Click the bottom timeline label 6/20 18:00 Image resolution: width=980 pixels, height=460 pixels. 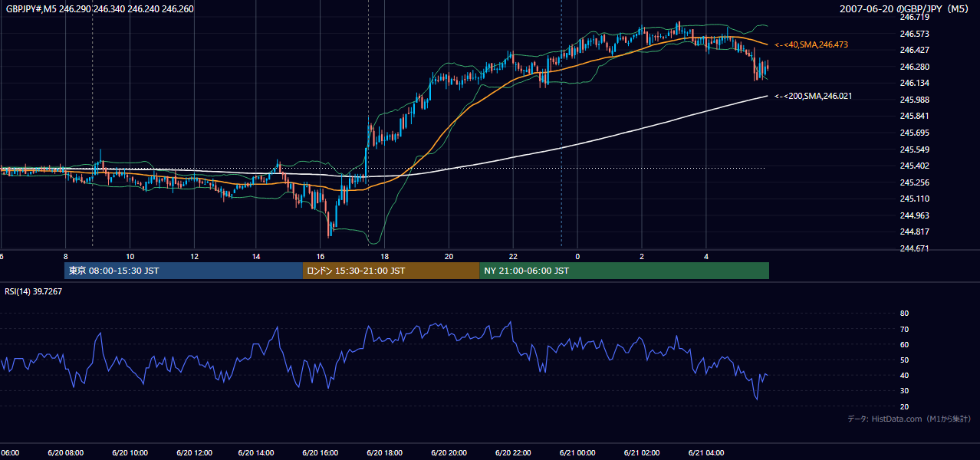385,452
